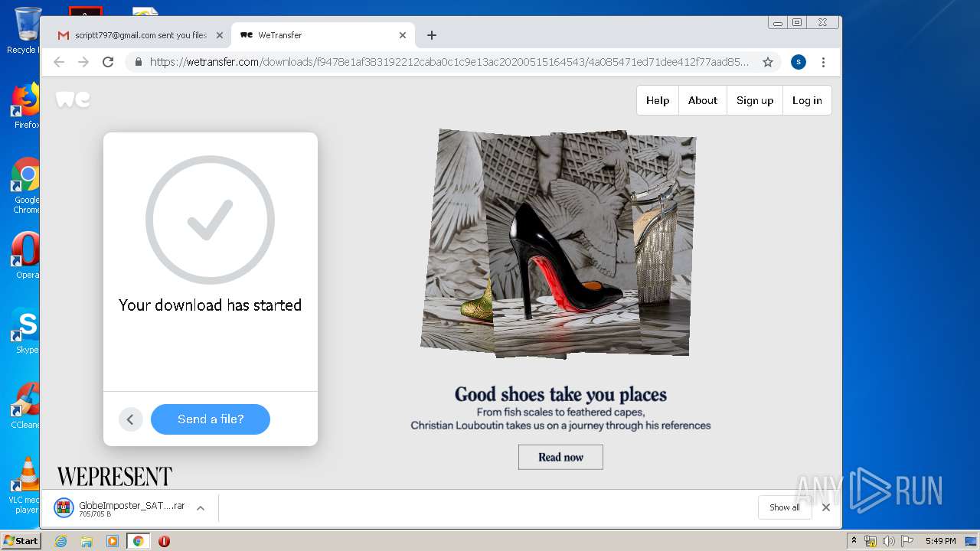Close the downloads bar
Screen dimensions: 980x551
pyautogui.click(x=826, y=507)
